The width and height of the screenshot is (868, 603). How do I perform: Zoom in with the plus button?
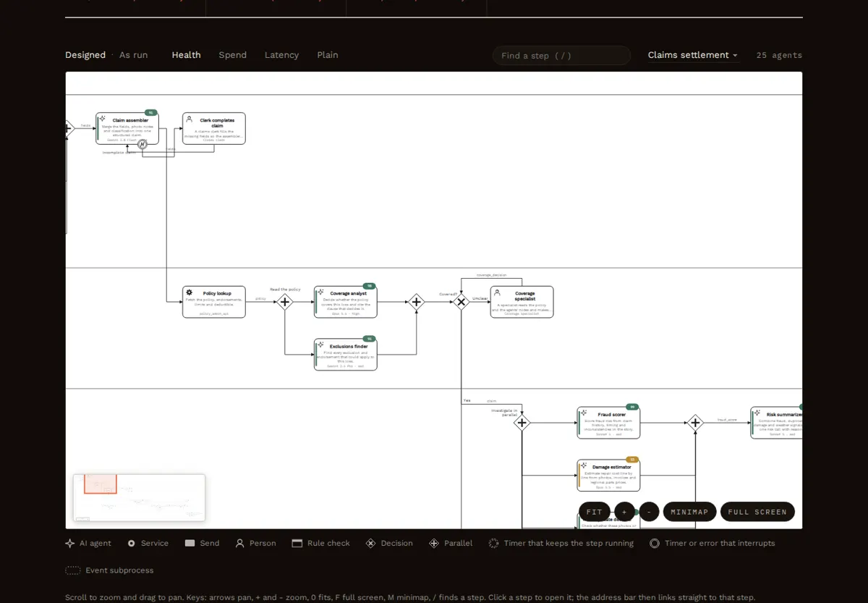point(625,512)
